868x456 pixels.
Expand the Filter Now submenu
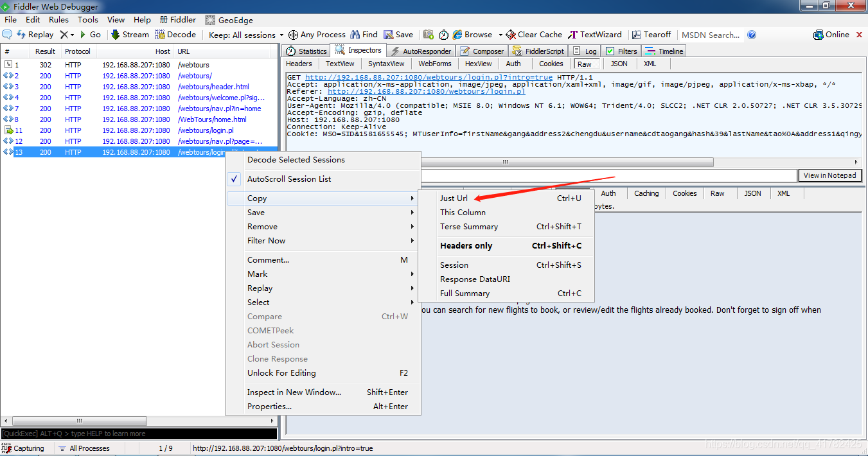tap(323, 241)
